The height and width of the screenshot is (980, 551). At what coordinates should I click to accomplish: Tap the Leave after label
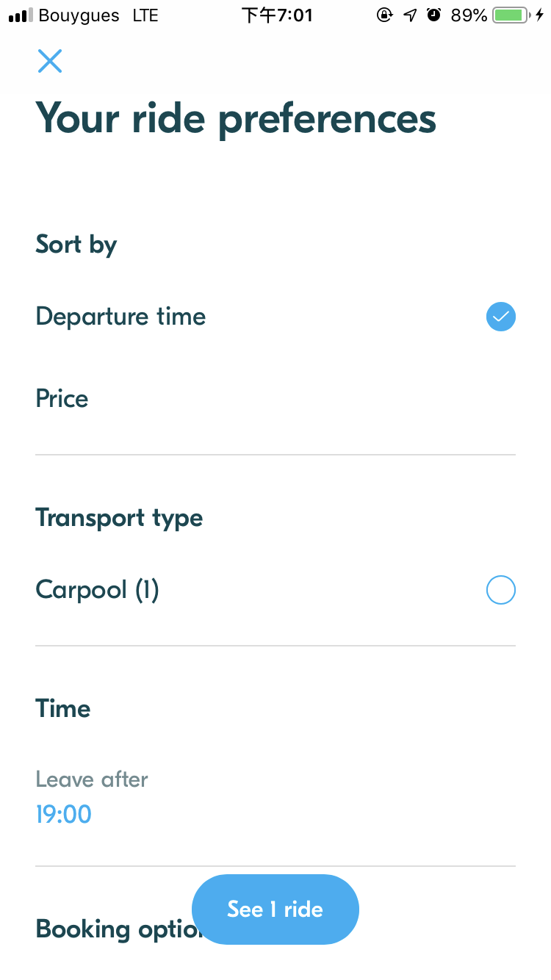tap(92, 779)
